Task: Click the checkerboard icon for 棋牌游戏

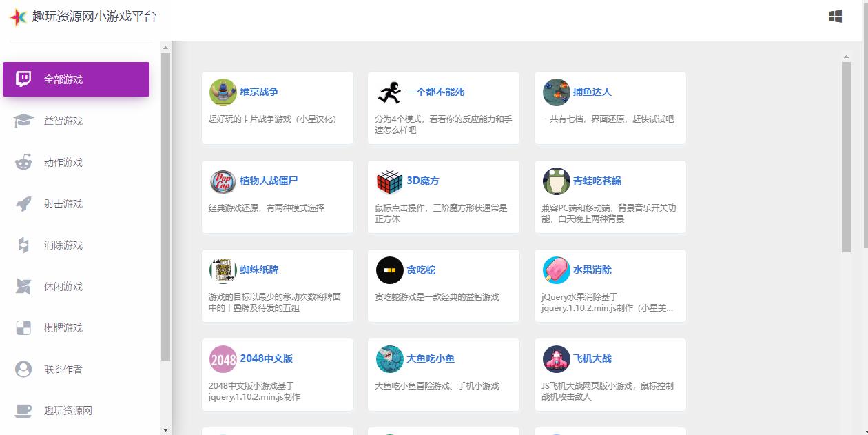Action: 23,327
